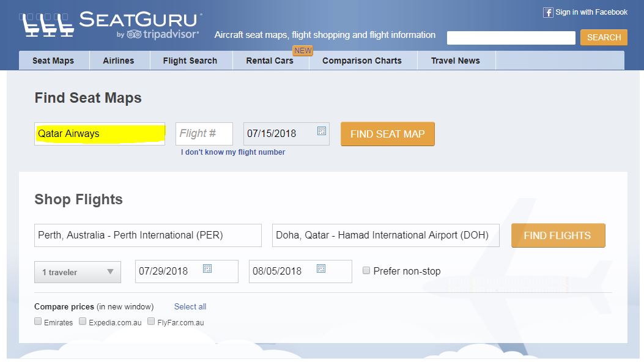644x362 pixels.
Task: Click the Shop Flights heading
Action: pos(78,199)
